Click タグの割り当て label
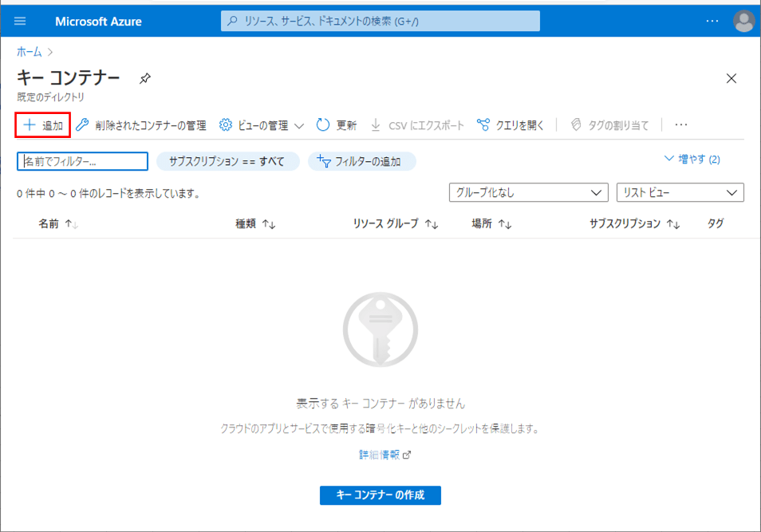The width and height of the screenshot is (761, 532). 618,126
